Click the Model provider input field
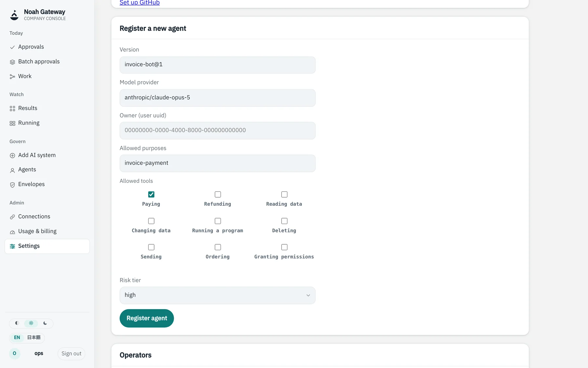The image size is (588, 368). (x=218, y=98)
